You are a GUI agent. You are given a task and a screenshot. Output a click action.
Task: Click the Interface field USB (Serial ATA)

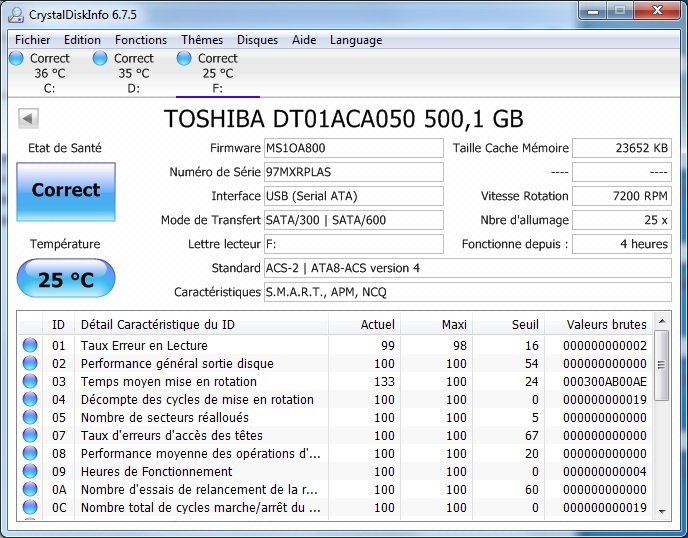click(354, 196)
